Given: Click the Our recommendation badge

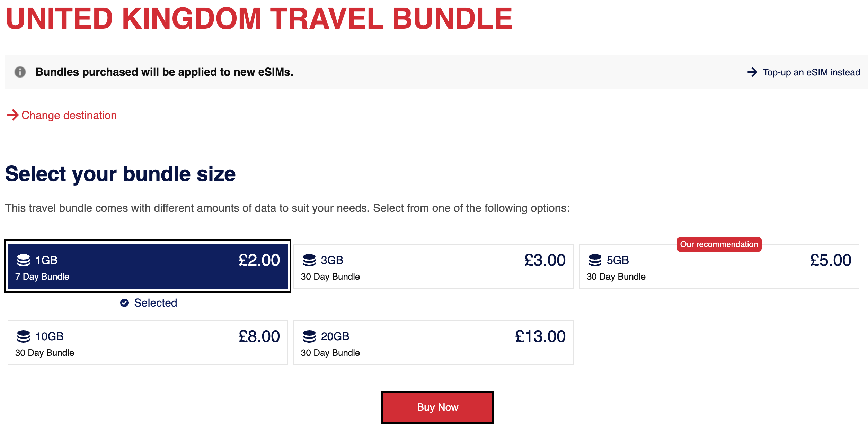Looking at the screenshot, I should tap(719, 244).
